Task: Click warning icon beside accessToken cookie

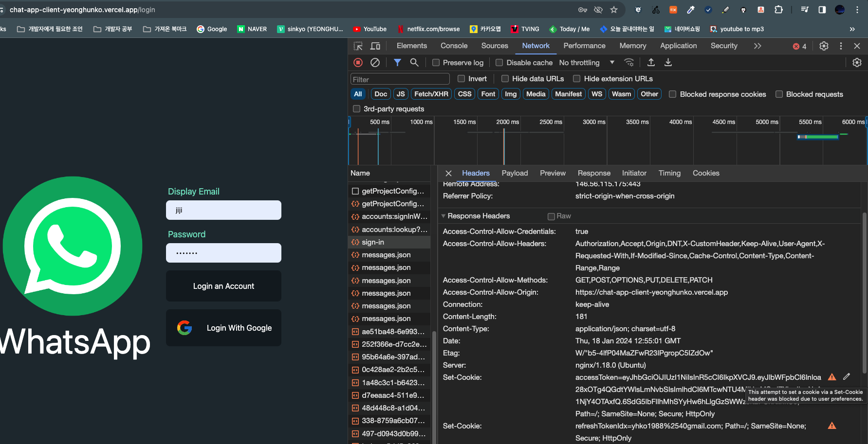Action: (832, 377)
